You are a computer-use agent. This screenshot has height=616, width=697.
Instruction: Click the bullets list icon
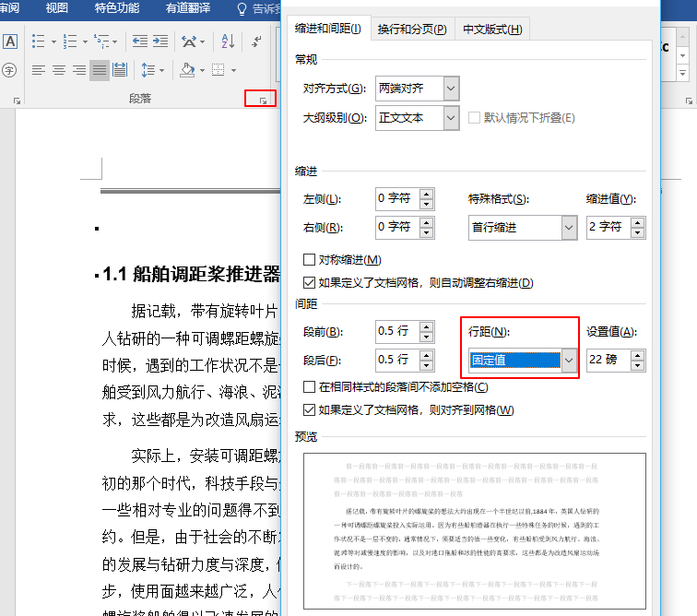(x=38, y=41)
